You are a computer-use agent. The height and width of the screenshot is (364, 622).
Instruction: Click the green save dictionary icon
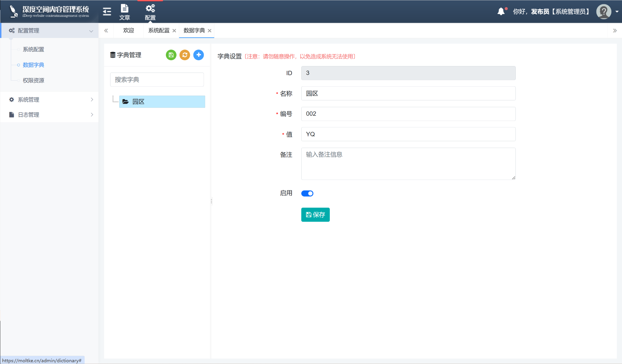coord(171,55)
